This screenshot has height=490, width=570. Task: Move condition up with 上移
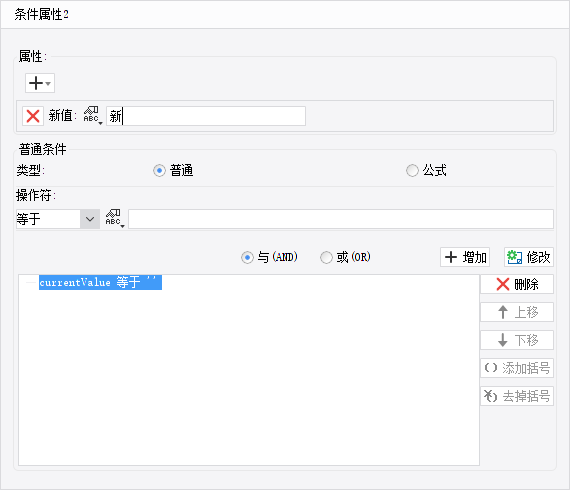pyautogui.click(x=517, y=312)
